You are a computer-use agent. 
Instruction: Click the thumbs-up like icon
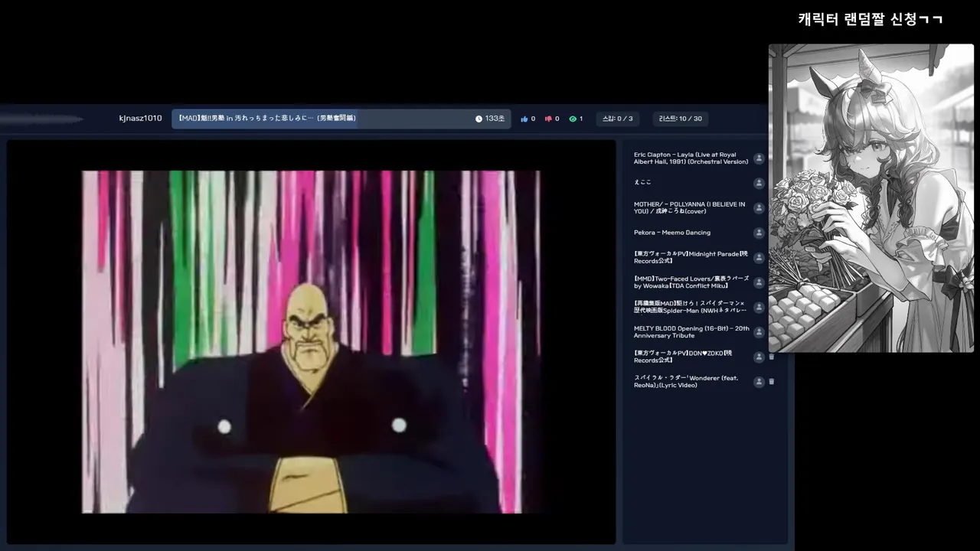pyautogui.click(x=524, y=119)
